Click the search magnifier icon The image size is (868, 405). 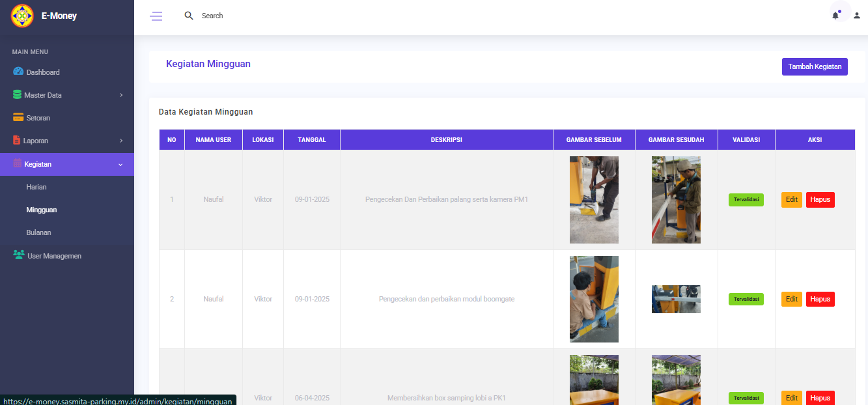click(x=189, y=16)
